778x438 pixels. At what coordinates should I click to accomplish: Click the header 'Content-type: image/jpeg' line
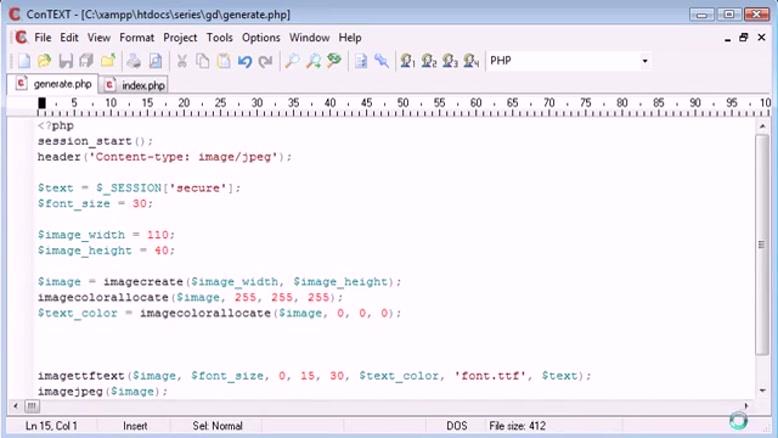tap(164, 157)
